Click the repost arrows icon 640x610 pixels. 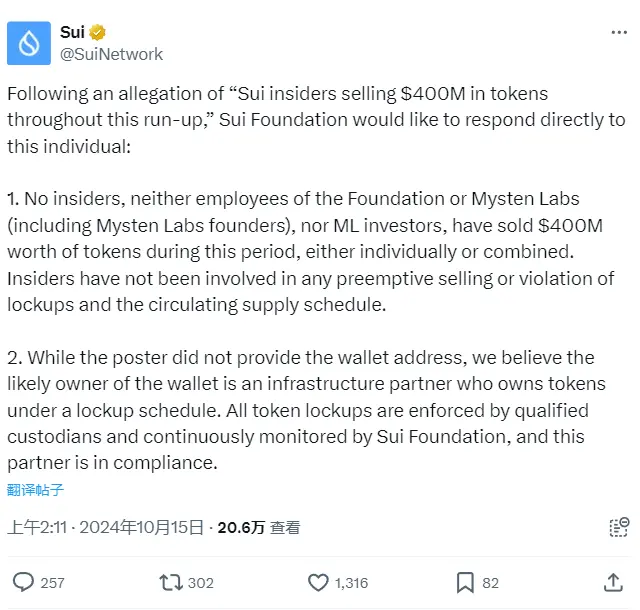point(170,582)
